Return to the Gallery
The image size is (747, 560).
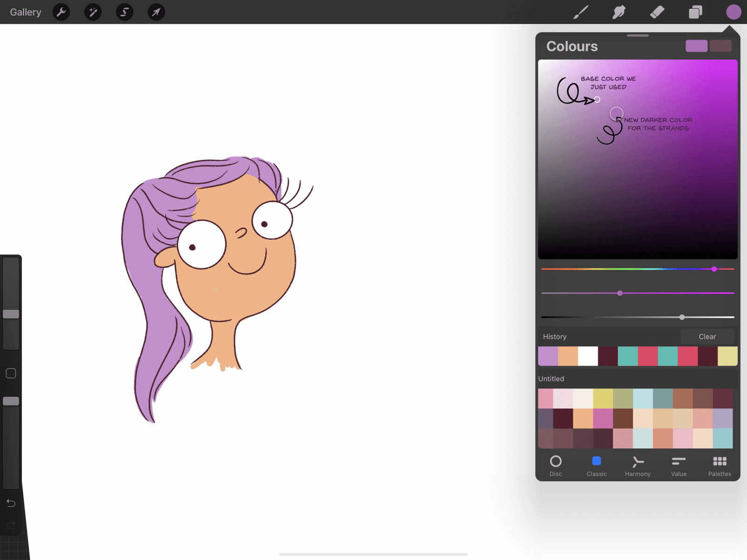pos(25,12)
